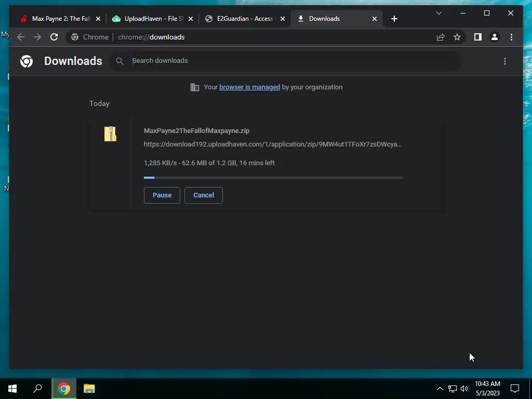
Task: Bookmark this tab with the star icon
Action: pos(457,37)
